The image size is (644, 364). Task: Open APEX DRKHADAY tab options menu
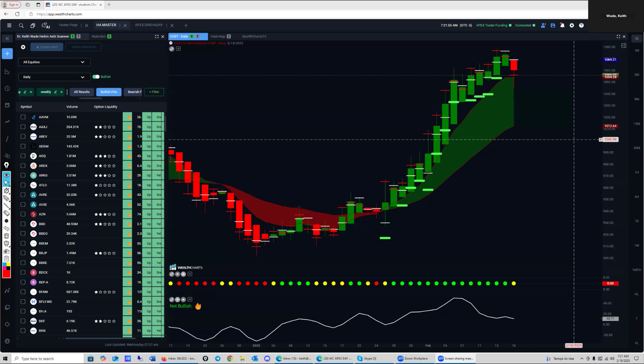(x=166, y=26)
